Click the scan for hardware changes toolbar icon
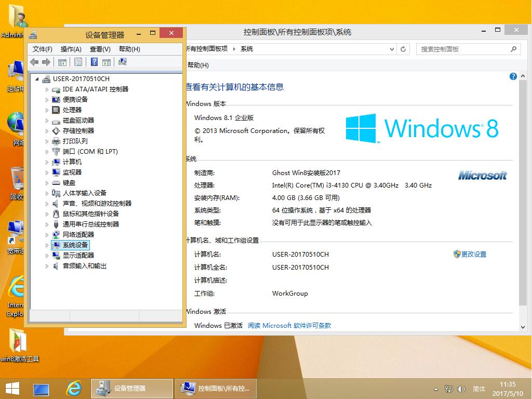The image size is (532, 399). [x=123, y=62]
